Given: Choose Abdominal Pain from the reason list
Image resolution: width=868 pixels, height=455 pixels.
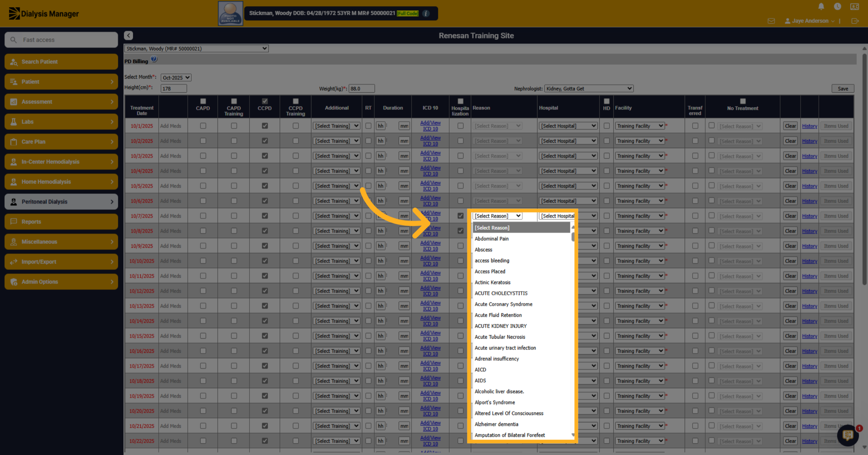Looking at the screenshot, I should coord(521,239).
